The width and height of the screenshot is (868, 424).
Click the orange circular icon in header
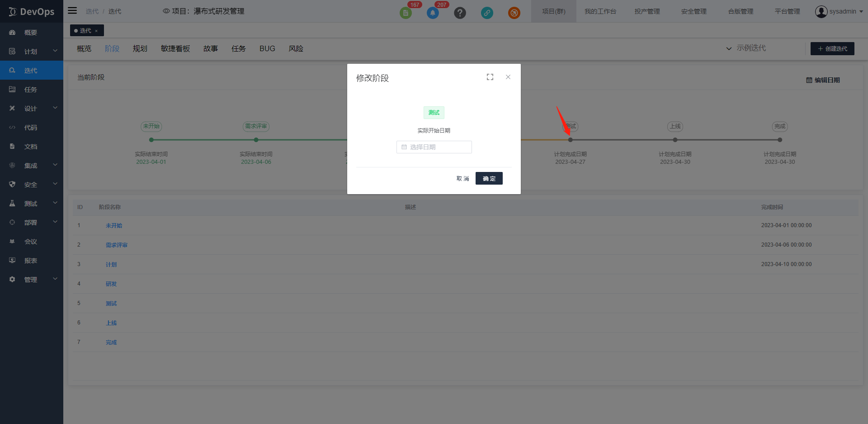pos(514,13)
